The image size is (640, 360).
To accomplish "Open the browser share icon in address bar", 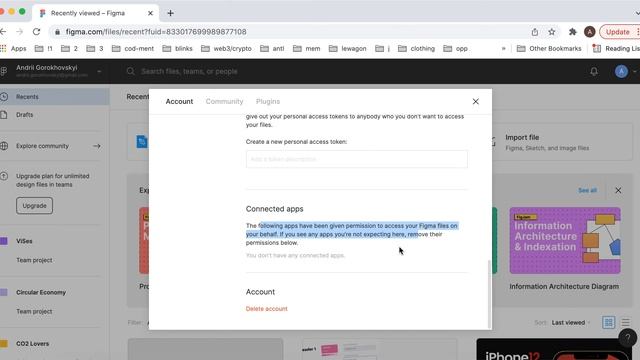I will [x=535, y=32].
